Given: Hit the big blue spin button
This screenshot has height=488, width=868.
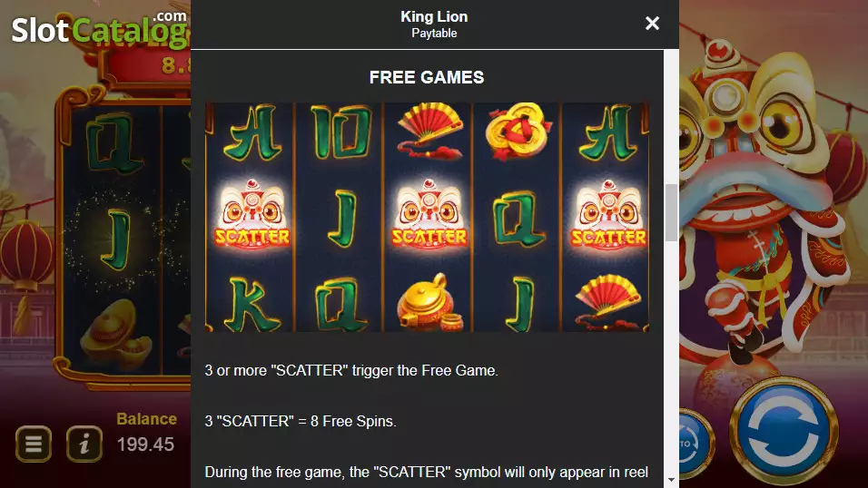Looking at the screenshot, I should click(x=784, y=430).
